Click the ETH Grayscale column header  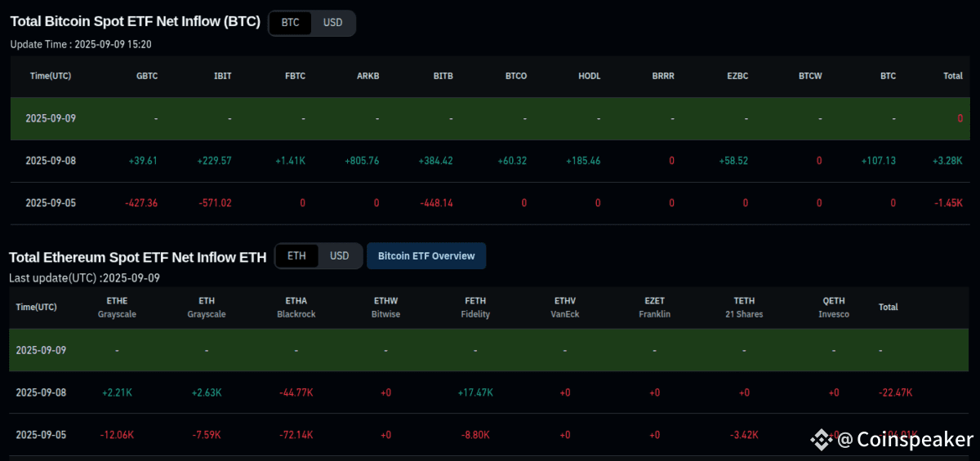point(207,307)
